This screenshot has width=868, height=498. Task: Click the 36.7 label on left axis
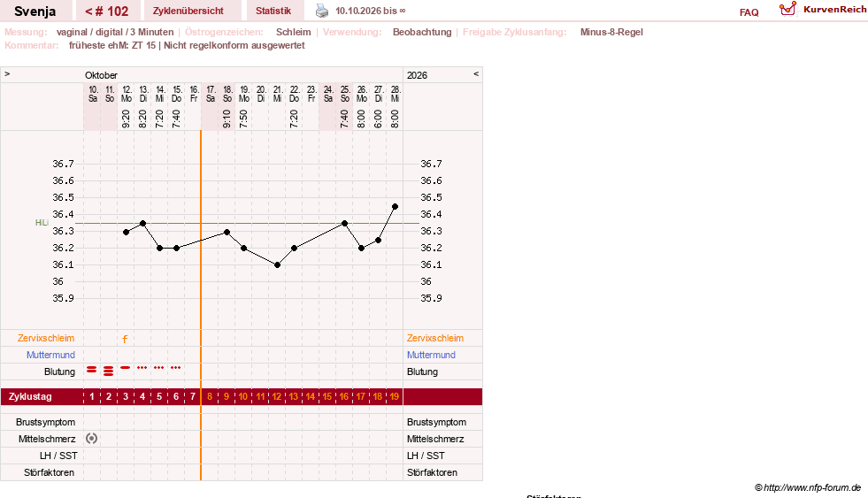[63, 164]
